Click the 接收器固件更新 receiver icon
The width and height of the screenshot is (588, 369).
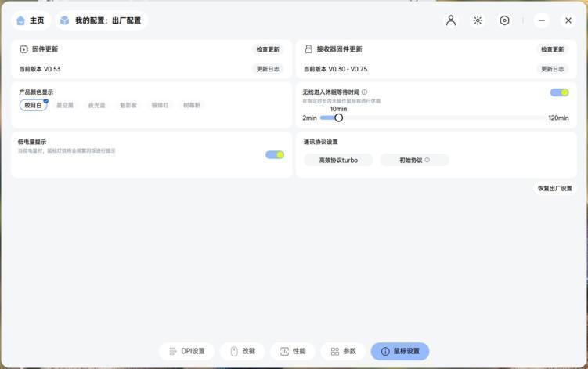pyautogui.click(x=308, y=49)
